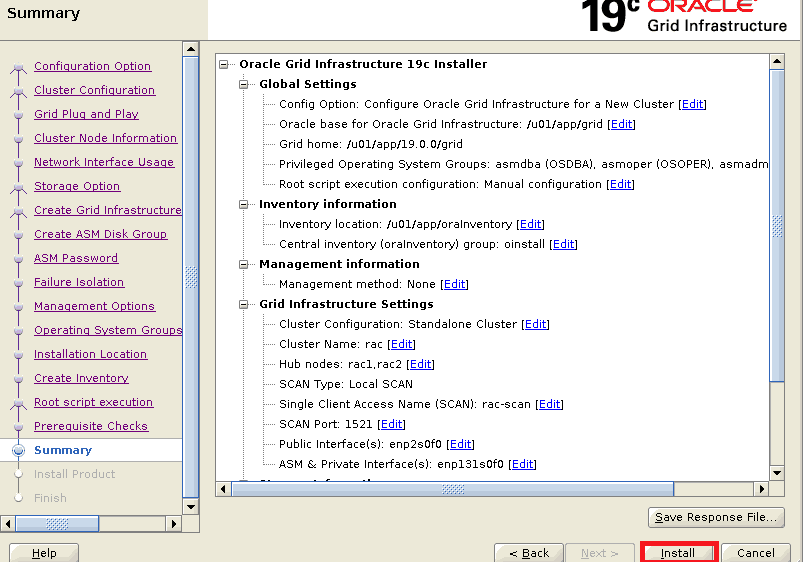Screen dimensions: 803x562
Task: Edit the Inventory location
Action: tap(531, 224)
